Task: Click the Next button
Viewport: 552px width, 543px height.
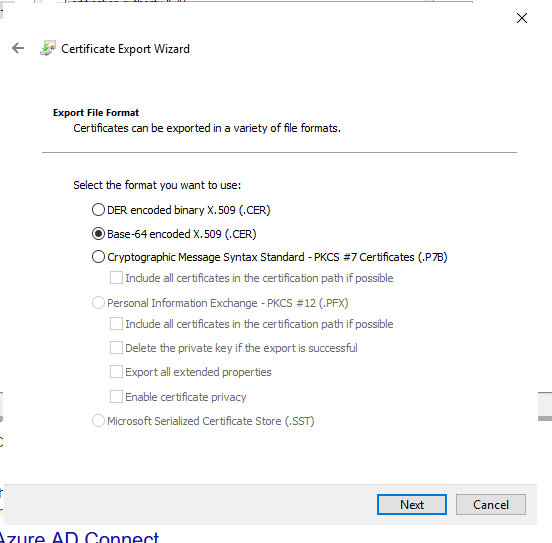Action: point(412,505)
